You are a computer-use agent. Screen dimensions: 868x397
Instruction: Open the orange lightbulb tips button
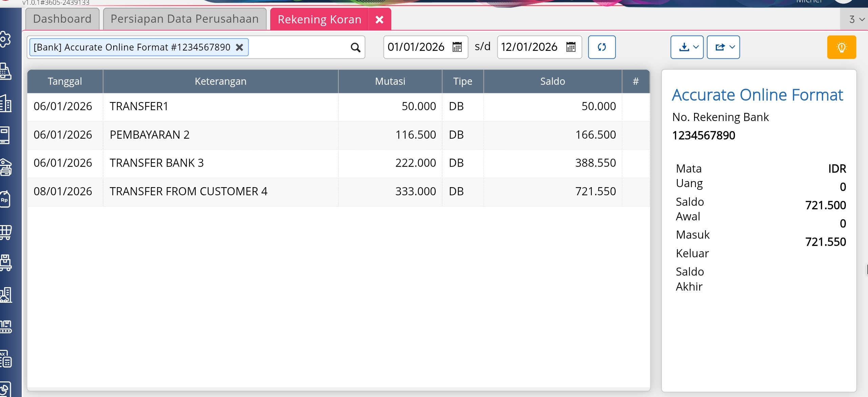pos(841,47)
